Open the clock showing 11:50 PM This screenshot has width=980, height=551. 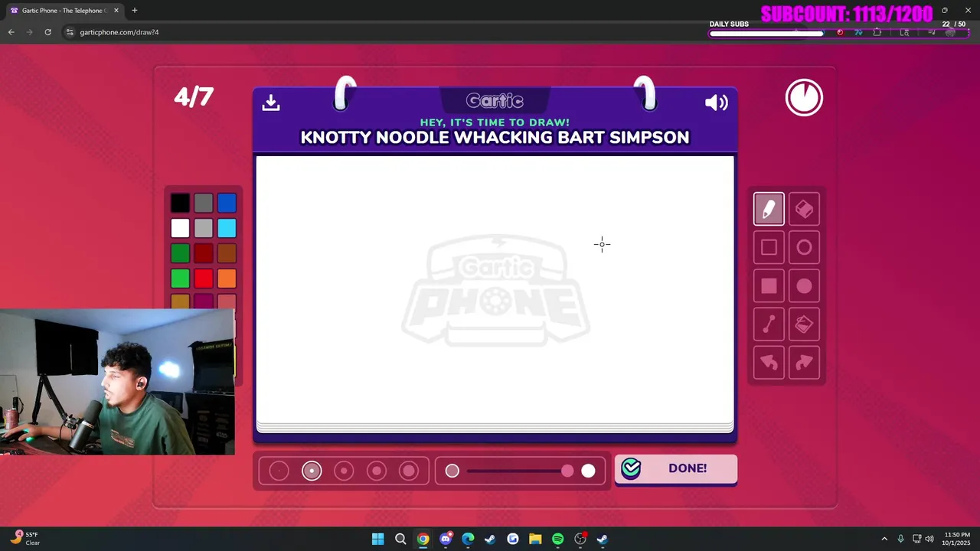[x=957, y=539]
